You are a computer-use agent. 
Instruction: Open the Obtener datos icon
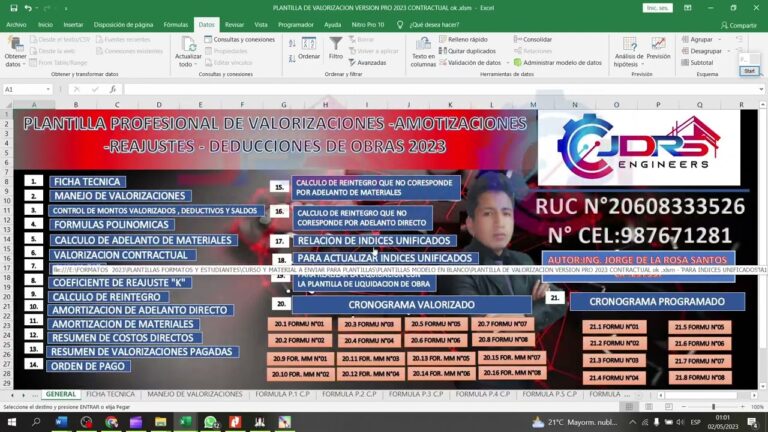pyautogui.click(x=15, y=45)
